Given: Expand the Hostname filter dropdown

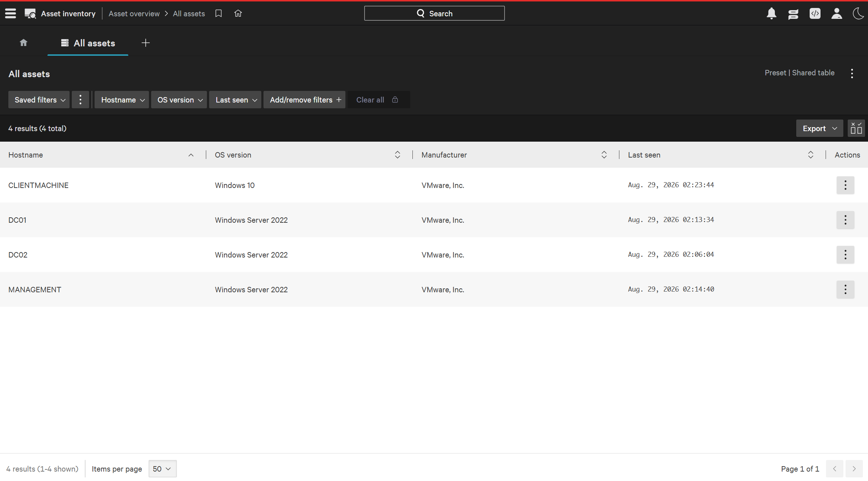Looking at the screenshot, I should pos(122,100).
